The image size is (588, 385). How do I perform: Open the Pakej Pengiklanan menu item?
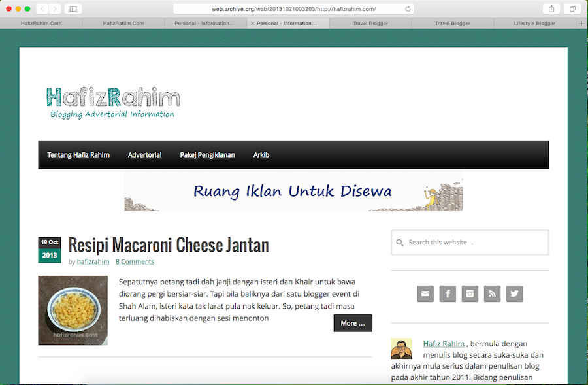pyautogui.click(x=207, y=155)
